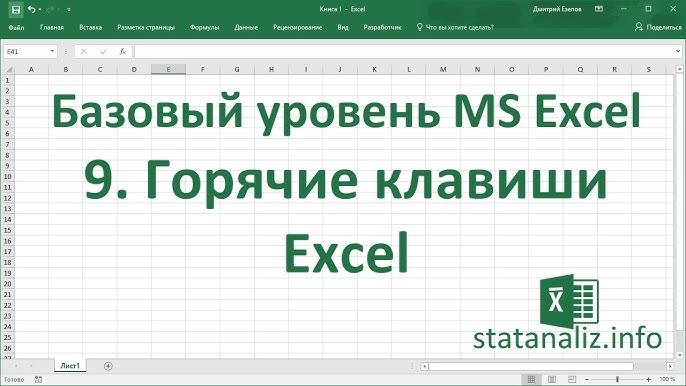This screenshot has height=386, width=686.
Task: Customize Quick Access Toolbar dropdown
Action: (69, 9)
